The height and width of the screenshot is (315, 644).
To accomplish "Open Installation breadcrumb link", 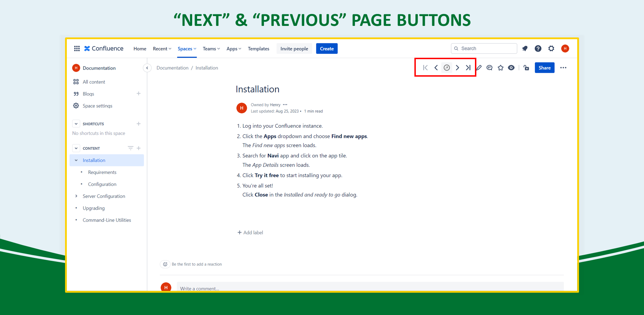I will click(207, 68).
